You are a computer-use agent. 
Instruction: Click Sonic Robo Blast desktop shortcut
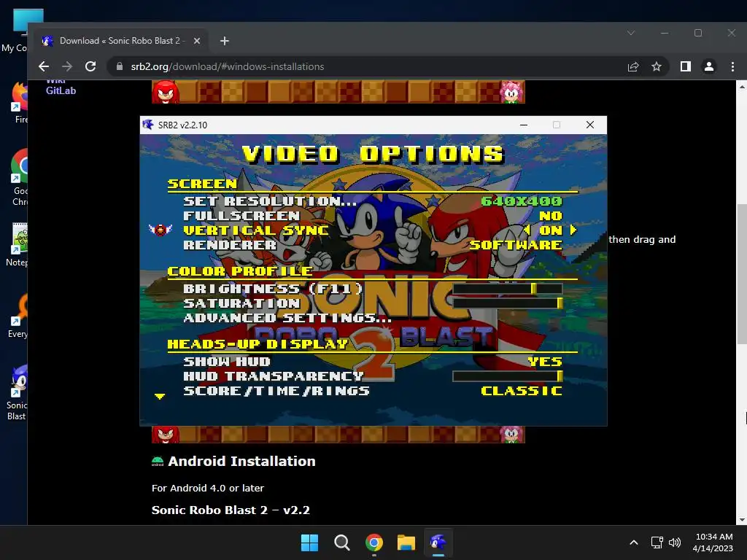(18, 393)
